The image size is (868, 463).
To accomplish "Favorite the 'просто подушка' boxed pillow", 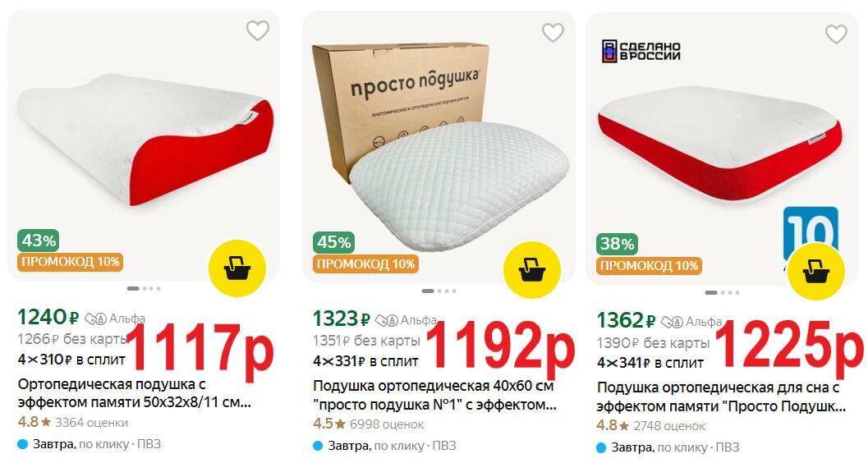I will click(x=553, y=33).
